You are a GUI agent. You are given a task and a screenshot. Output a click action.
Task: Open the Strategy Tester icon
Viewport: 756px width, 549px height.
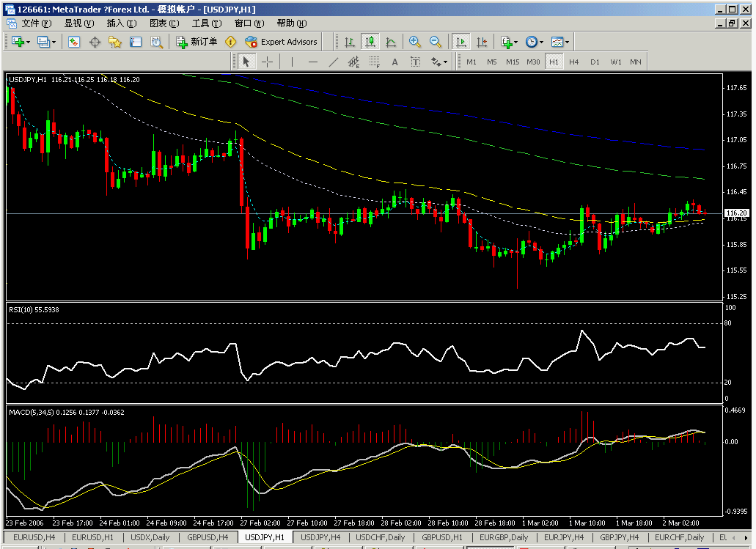pyautogui.click(x=157, y=42)
